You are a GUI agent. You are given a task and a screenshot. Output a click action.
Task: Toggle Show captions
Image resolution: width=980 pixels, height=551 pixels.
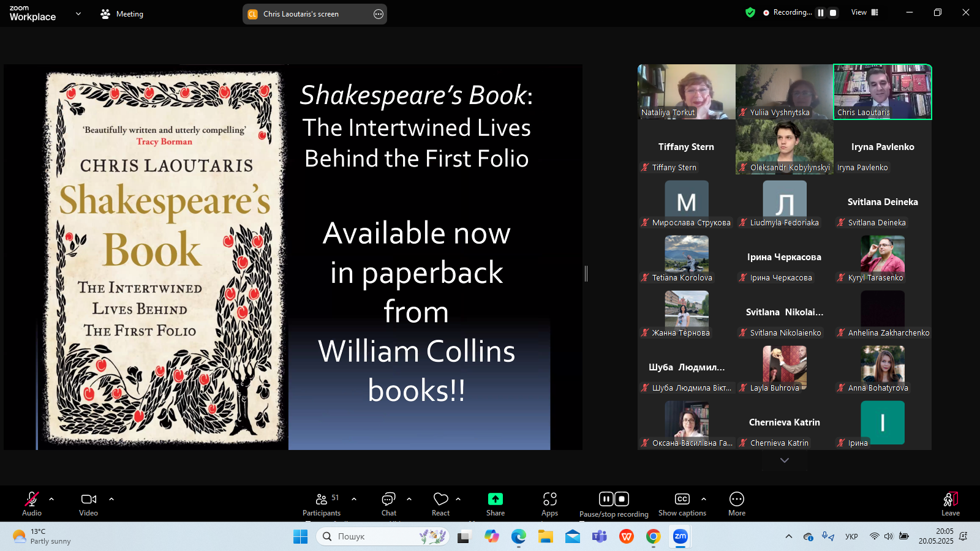[x=682, y=504]
